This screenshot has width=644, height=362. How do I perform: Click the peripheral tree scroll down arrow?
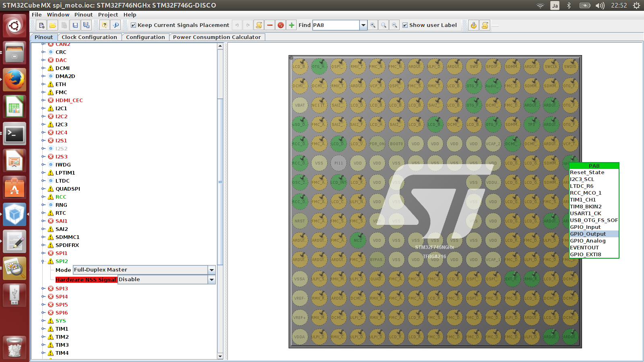[220, 356]
